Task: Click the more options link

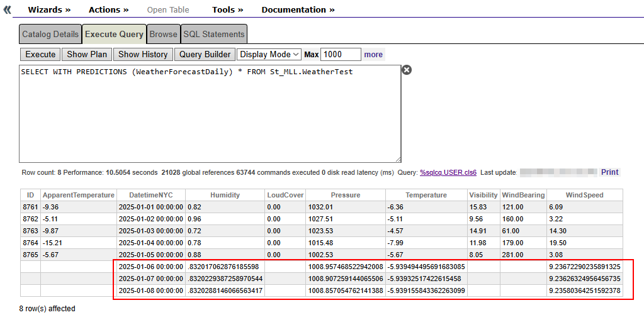Action: 373,55
